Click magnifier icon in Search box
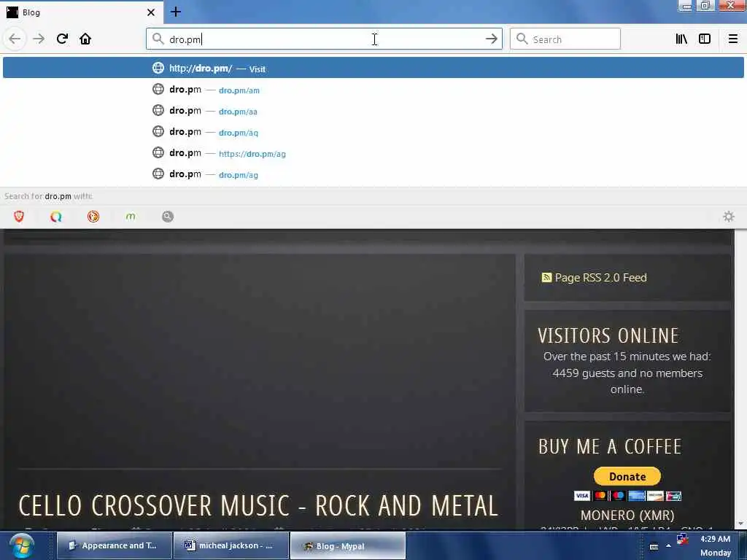747x560 pixels. point(522,39)
